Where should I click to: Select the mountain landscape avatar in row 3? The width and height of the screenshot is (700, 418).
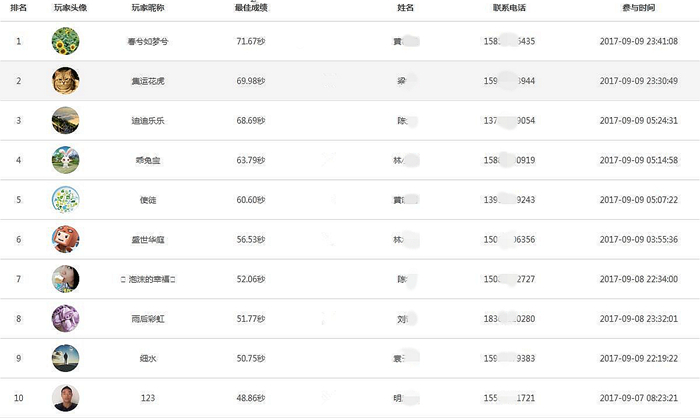click(x=66, y=120)
